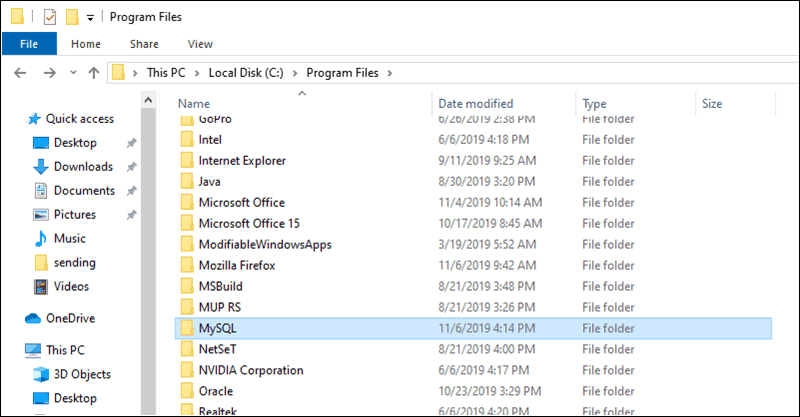Click Program Files in the address breadcrumb
This screenshot has width=800, height=417.
click(342, 72)
